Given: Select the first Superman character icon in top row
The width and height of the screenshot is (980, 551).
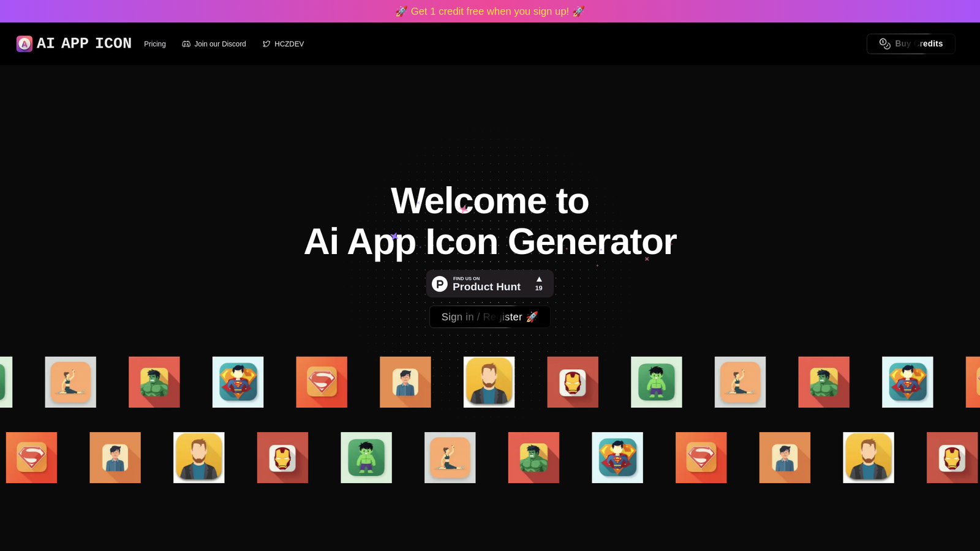Looking at the screenshot, I should [238, 382].
